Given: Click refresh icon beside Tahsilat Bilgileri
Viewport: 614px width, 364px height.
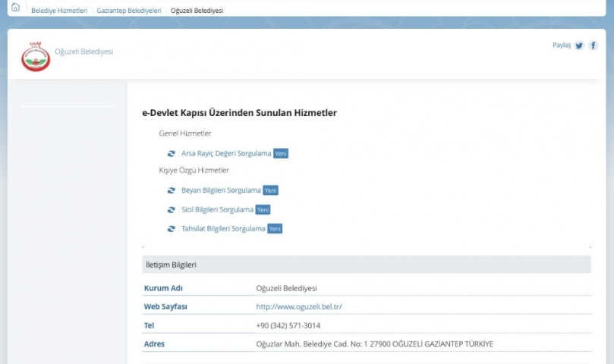Looking at the screenshot, I should (x=171, y=228).
